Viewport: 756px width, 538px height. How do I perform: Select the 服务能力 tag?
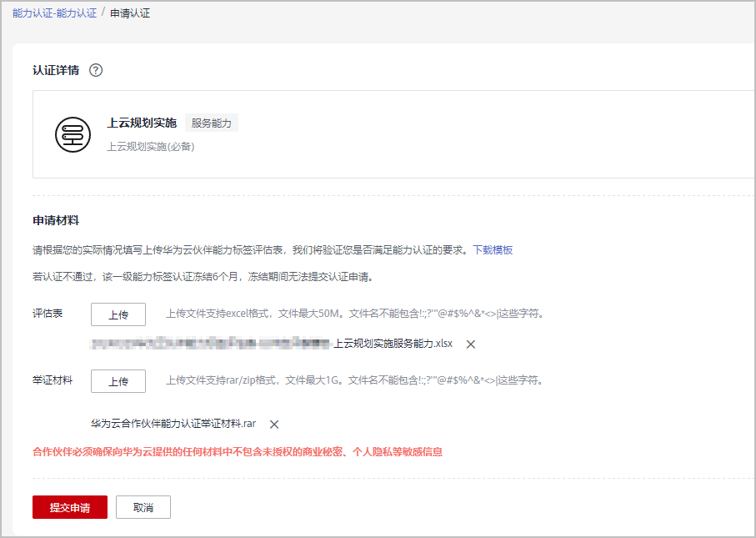pyautogui.click(x=212, y=123)
